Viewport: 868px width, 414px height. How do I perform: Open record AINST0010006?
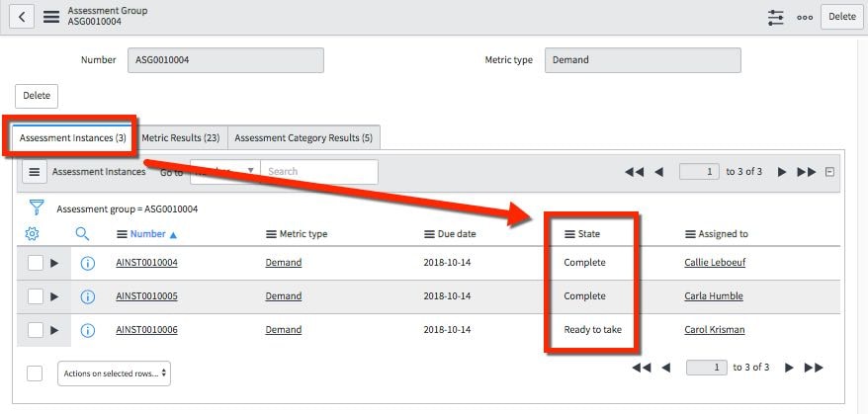[x=146, y=330]
